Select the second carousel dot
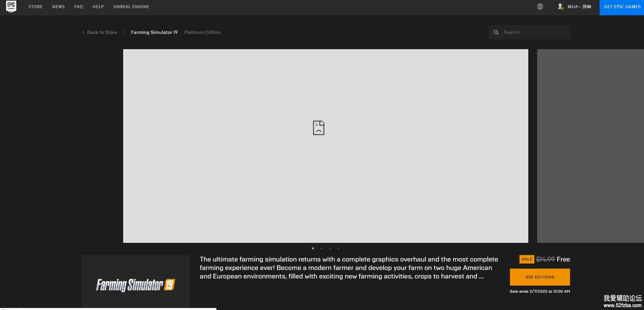 tap(321, 248)
